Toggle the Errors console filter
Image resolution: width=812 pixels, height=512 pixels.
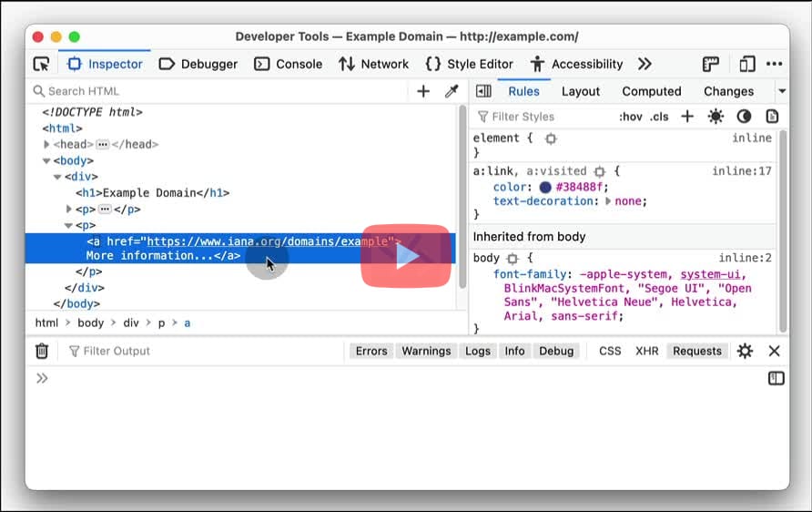(x=371, y=351)
